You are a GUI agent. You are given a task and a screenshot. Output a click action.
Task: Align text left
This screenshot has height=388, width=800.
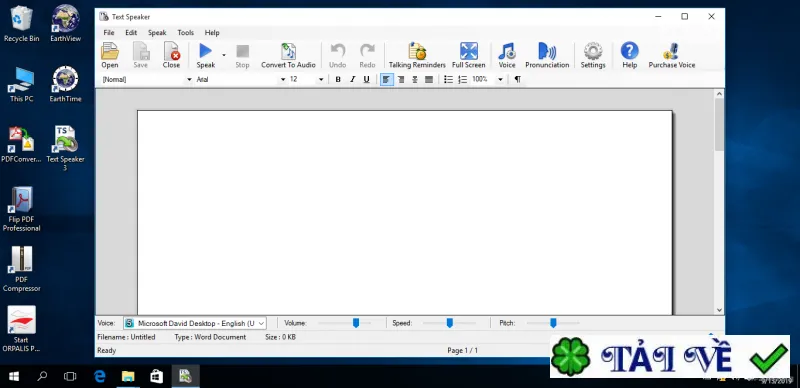387,80
